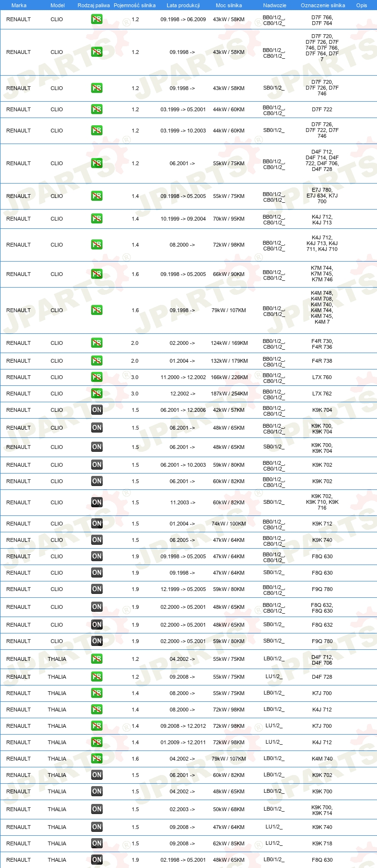The image size is (377, 868).
Task: Click the Lata produkcji column header
Action: coord(183,5)
